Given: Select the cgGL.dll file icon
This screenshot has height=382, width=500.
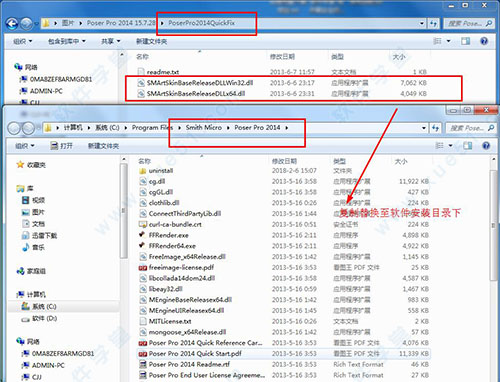Looking at the screenshot, I should pos(143,192).
